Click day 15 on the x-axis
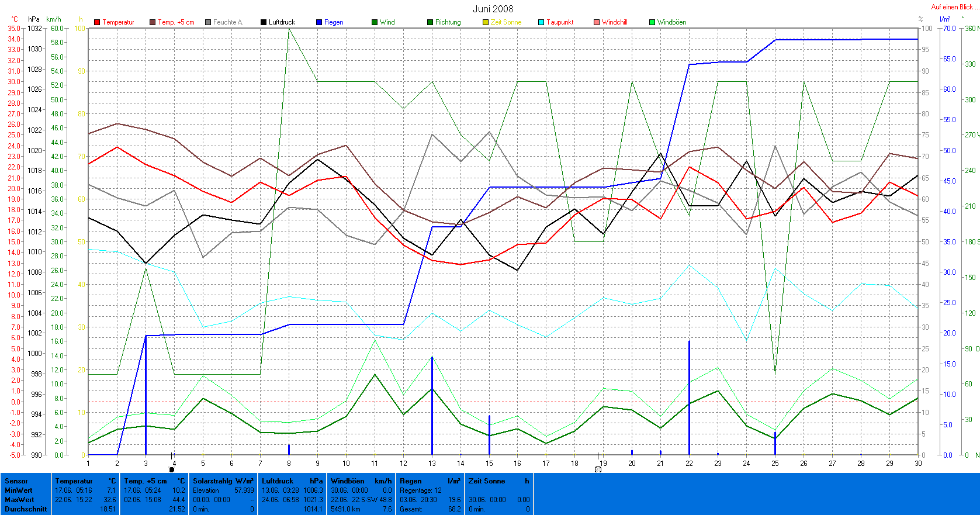The width and height of the screenshot is (980, 515). 489,463
